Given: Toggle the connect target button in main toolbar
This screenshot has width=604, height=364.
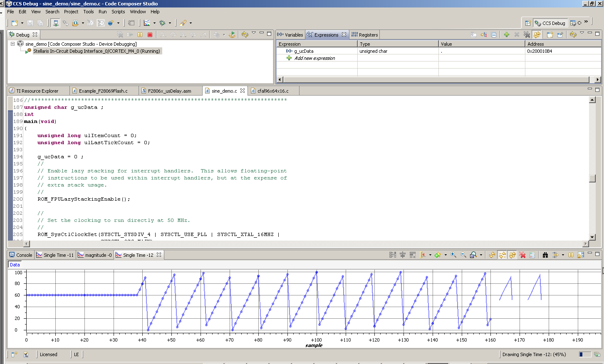Looking at the screenshot, I should tap(55, 23).
